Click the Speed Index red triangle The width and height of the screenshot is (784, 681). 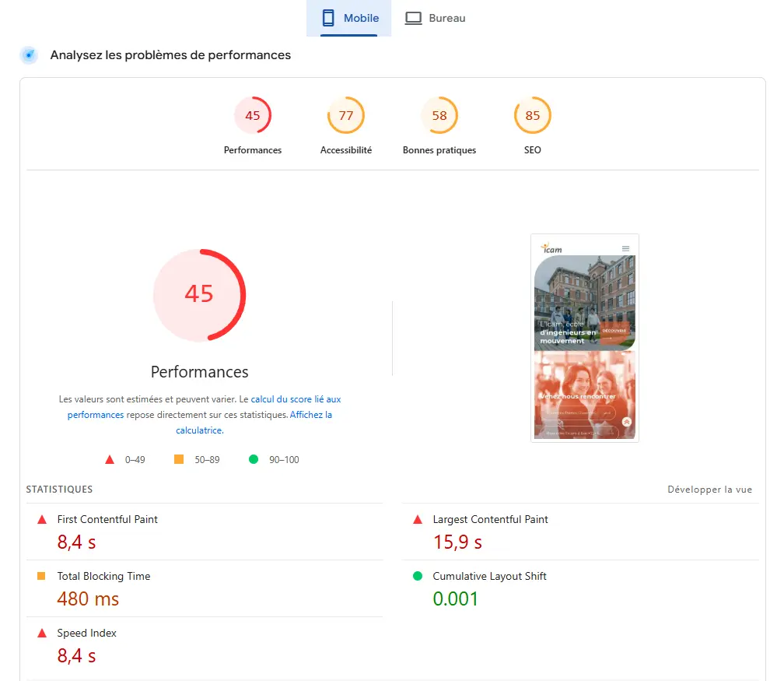42,634
